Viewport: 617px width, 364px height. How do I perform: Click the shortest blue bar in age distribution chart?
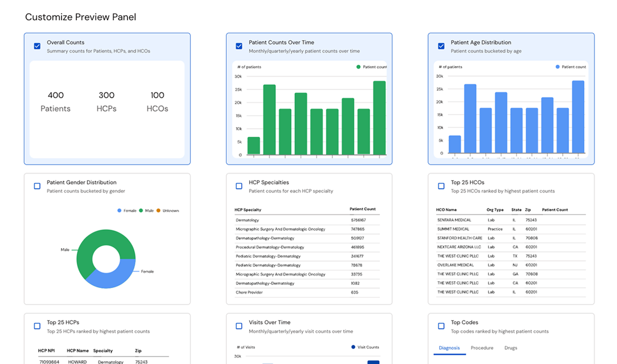pos(455,144)
